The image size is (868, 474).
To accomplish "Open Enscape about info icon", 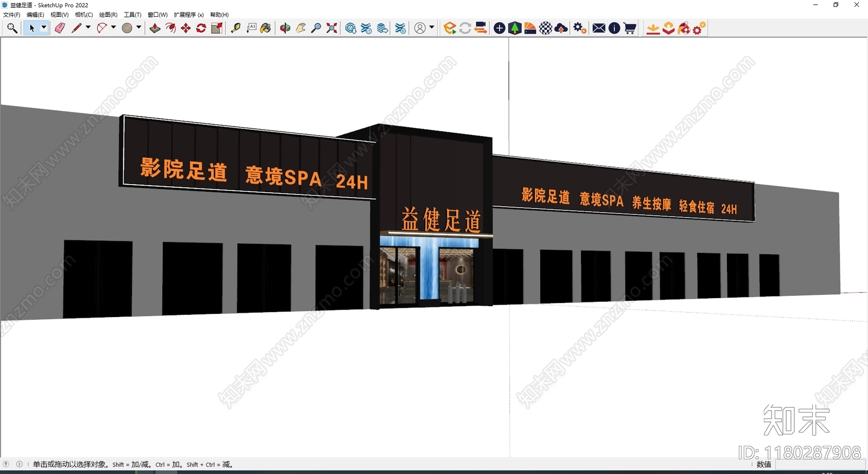I will click(614, 28).
